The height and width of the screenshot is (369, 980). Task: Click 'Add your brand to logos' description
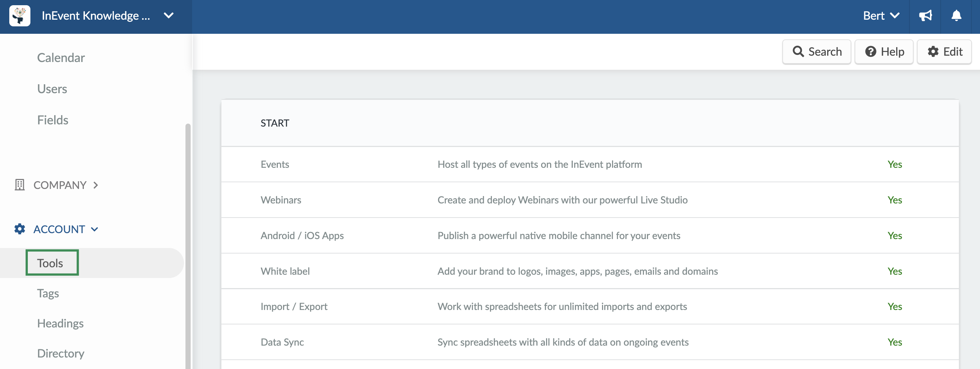578,271
